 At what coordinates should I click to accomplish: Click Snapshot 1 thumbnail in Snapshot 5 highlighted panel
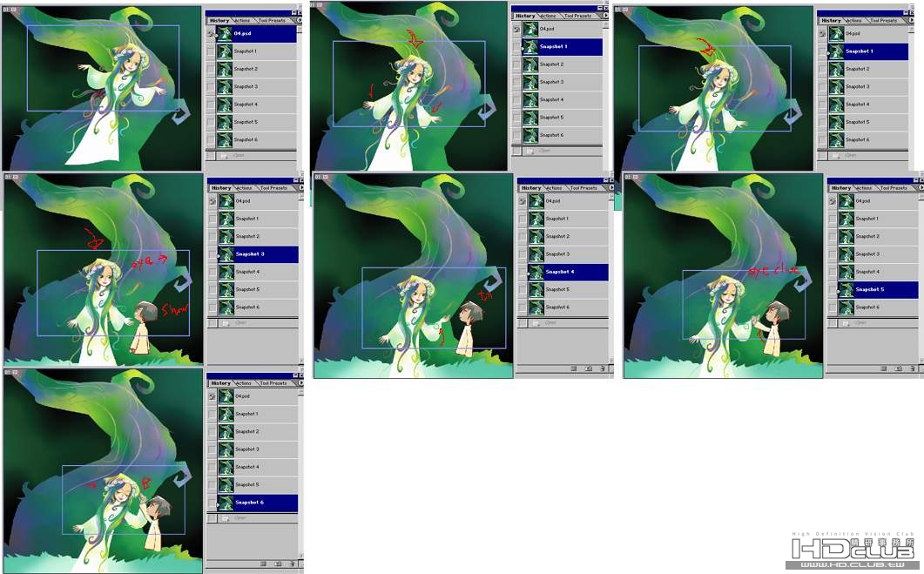coord(846,219)
